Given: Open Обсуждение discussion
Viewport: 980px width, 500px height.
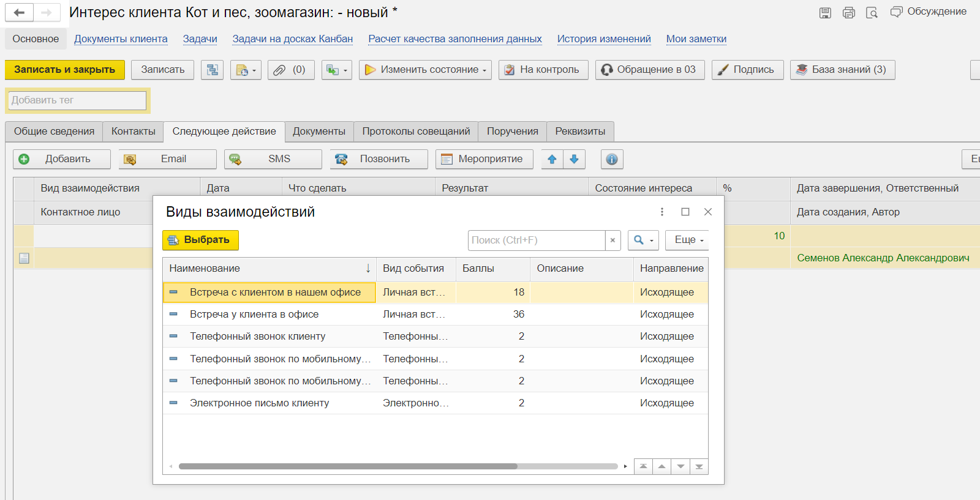Looking at the screenshot, I should [929, 12].
